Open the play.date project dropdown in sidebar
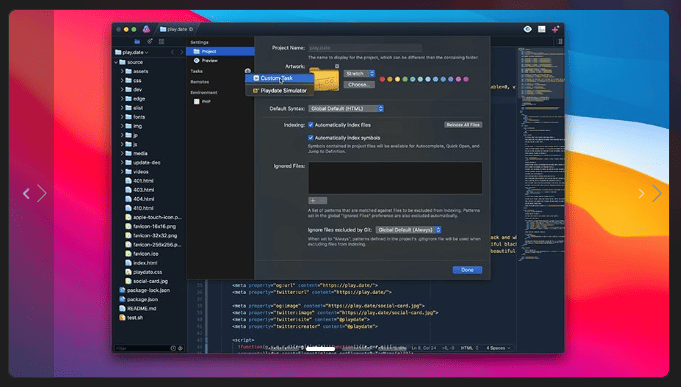The image size is (681, 387). pos(132,52)
